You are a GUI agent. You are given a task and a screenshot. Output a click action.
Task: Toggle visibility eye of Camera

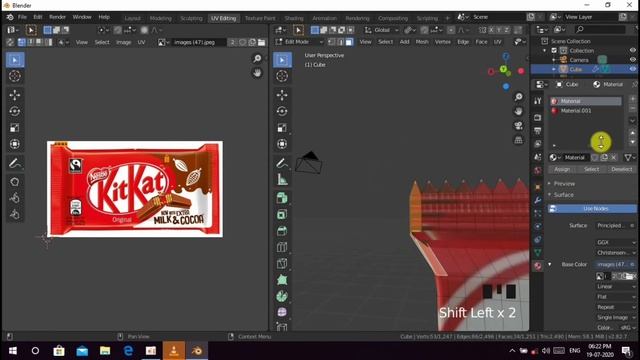coord(632,60)
